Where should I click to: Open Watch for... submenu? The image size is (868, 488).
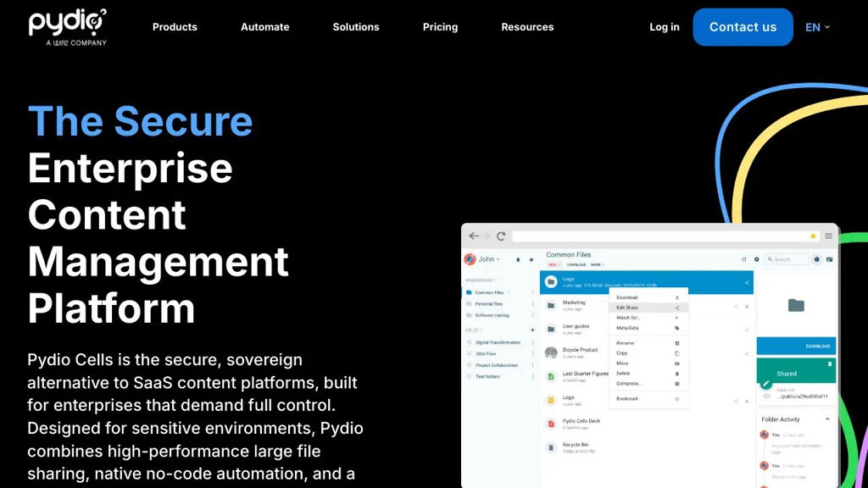coord(648,318)
